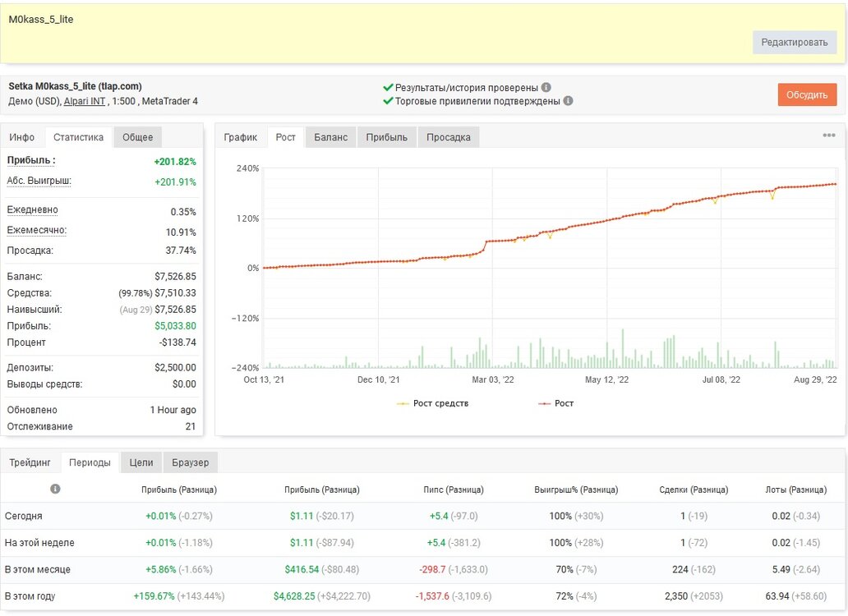Viewport: 848px width, 616px height.
Task: Switch to the Трейдинг tab
Action: coord(30,462)
